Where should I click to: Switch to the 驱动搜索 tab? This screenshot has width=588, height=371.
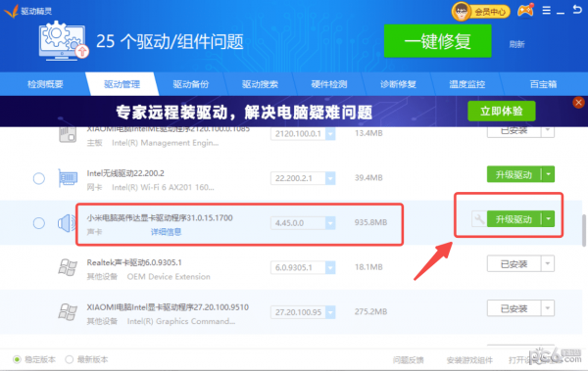pyautogui.click(x=260, y=84)
